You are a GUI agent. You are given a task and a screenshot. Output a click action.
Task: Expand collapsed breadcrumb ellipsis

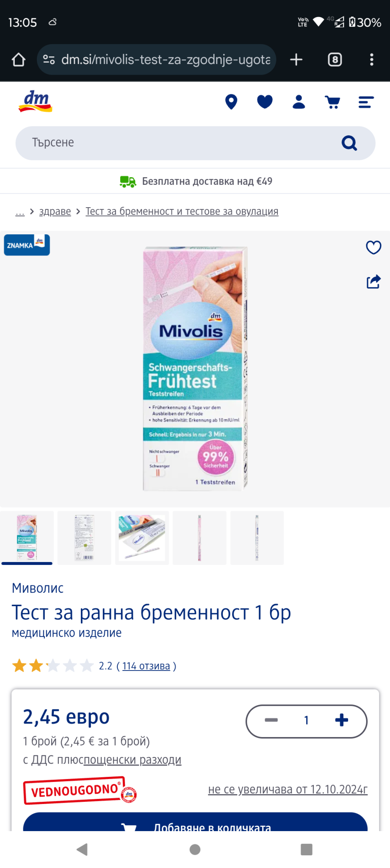(20, 211)
